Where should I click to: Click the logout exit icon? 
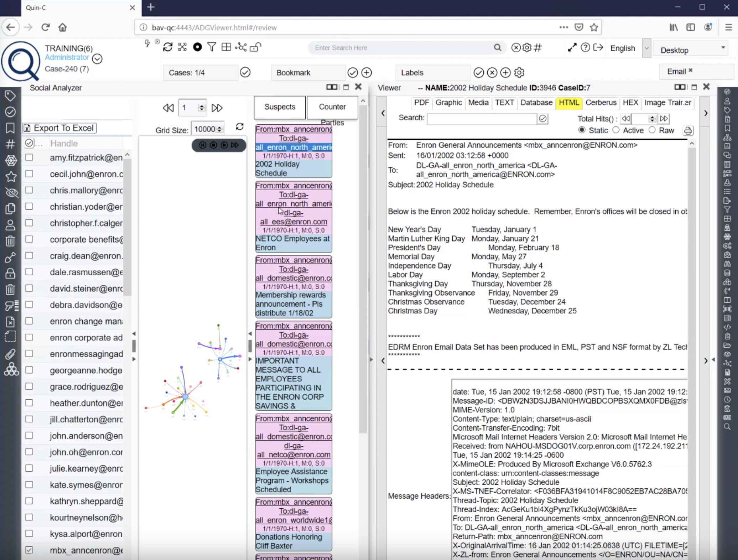(598, 48)
